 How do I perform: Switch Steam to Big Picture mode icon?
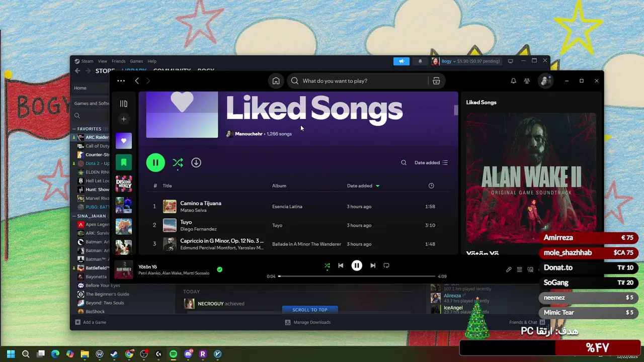coord(510,61)
